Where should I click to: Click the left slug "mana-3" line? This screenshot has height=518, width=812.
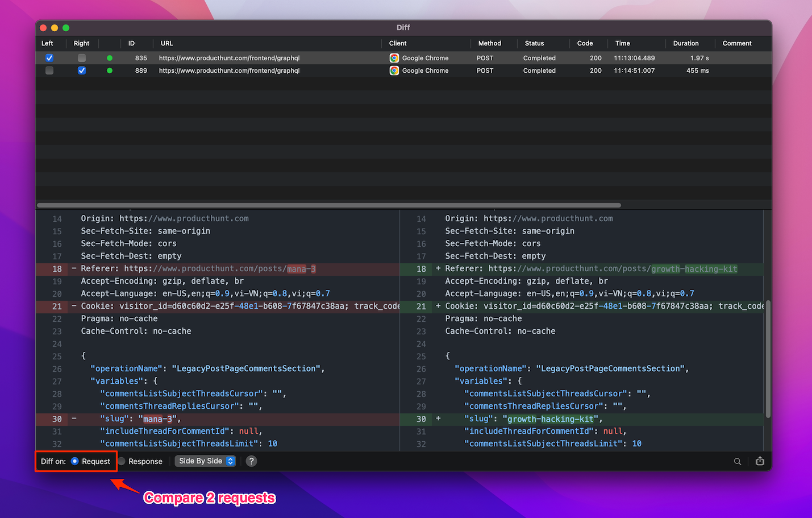[218, 419]
